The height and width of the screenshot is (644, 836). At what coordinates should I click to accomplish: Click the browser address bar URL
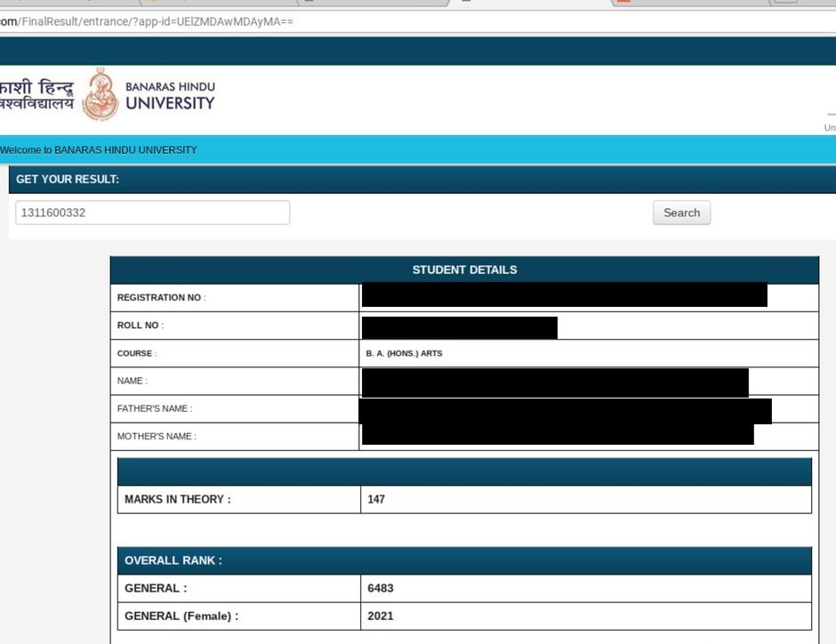tap(147, 22)
